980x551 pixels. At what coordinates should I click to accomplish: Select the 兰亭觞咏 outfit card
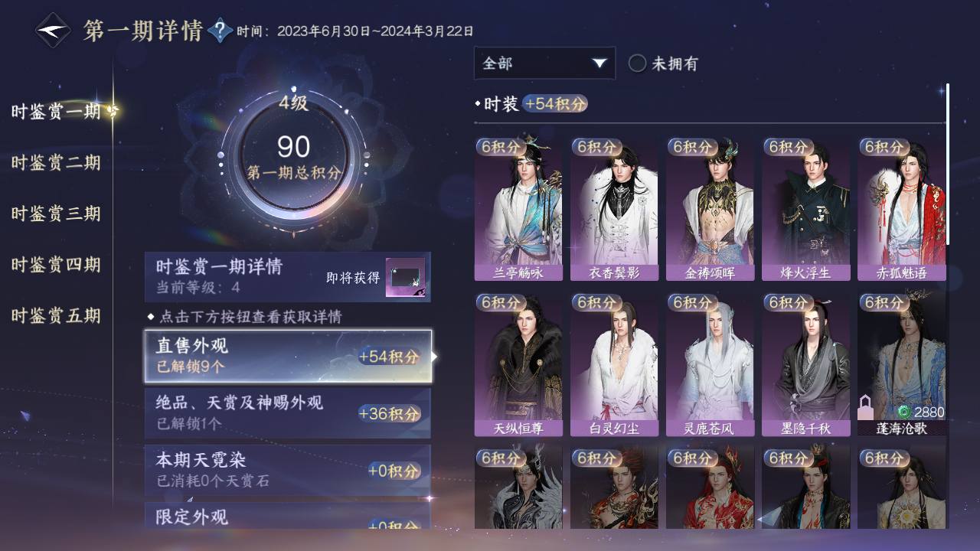pyautogui.click(x=518, y=209)
